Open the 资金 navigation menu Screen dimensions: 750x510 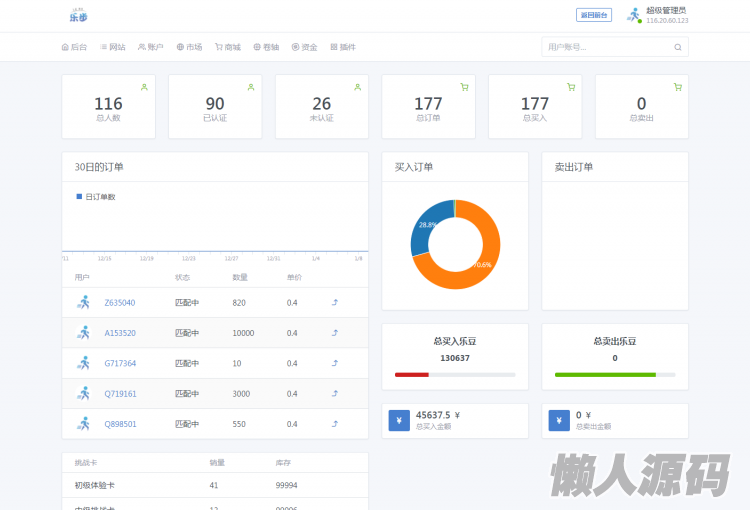[304, 47]
